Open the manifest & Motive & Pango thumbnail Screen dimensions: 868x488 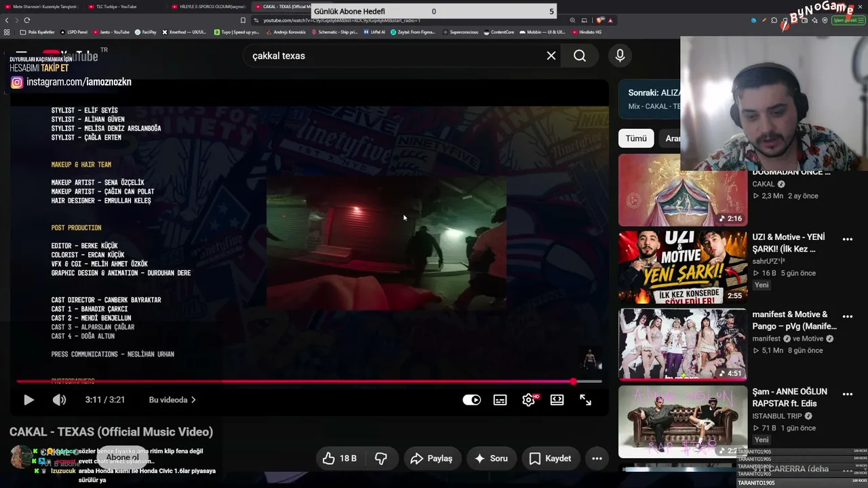[683, 344]
